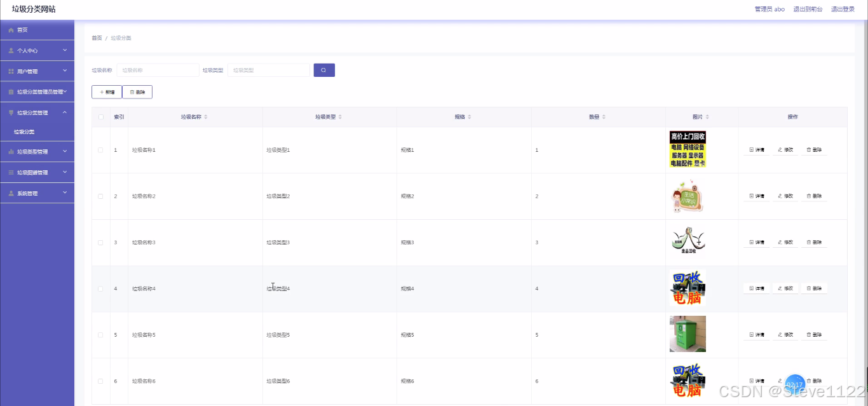
Task: Click the green recycling bin image thumbnail
Action: [x=688, y=334]
